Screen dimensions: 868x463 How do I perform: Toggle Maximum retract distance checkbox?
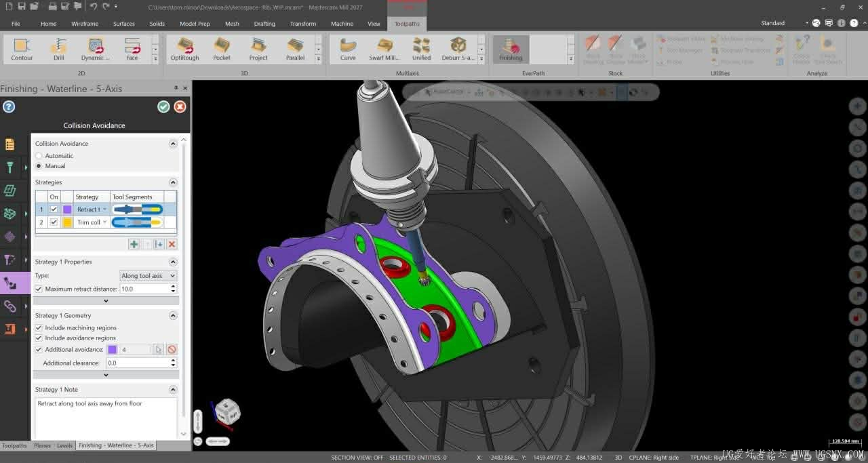39,289
